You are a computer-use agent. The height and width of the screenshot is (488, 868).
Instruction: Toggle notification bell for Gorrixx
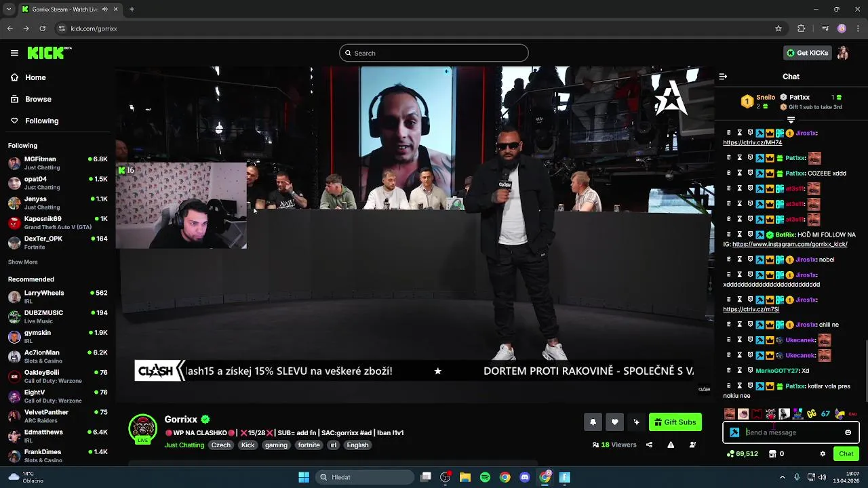pos(593,422)
